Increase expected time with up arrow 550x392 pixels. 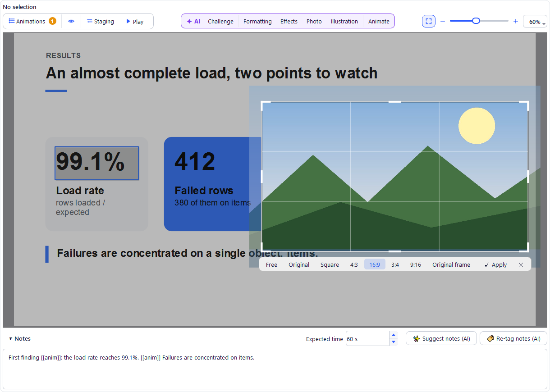[394, 335]
